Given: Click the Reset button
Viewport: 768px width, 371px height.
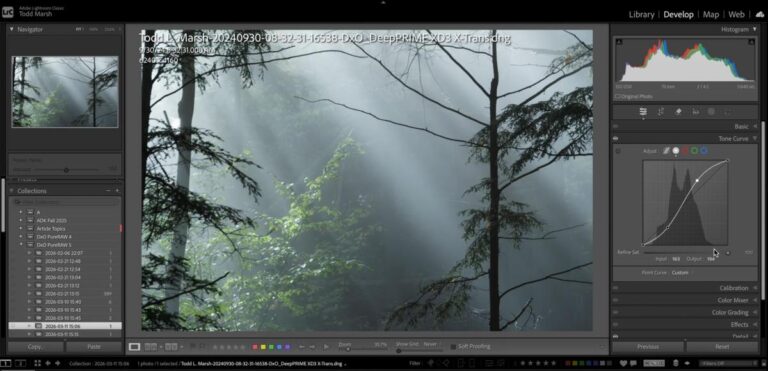Looking at the screenshot, I should point(722,346).
